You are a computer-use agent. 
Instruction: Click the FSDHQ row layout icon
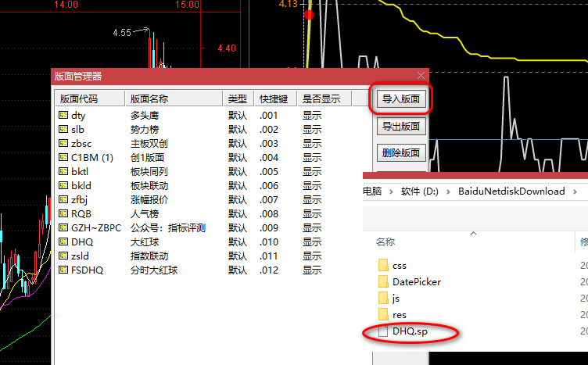[63, 270]
